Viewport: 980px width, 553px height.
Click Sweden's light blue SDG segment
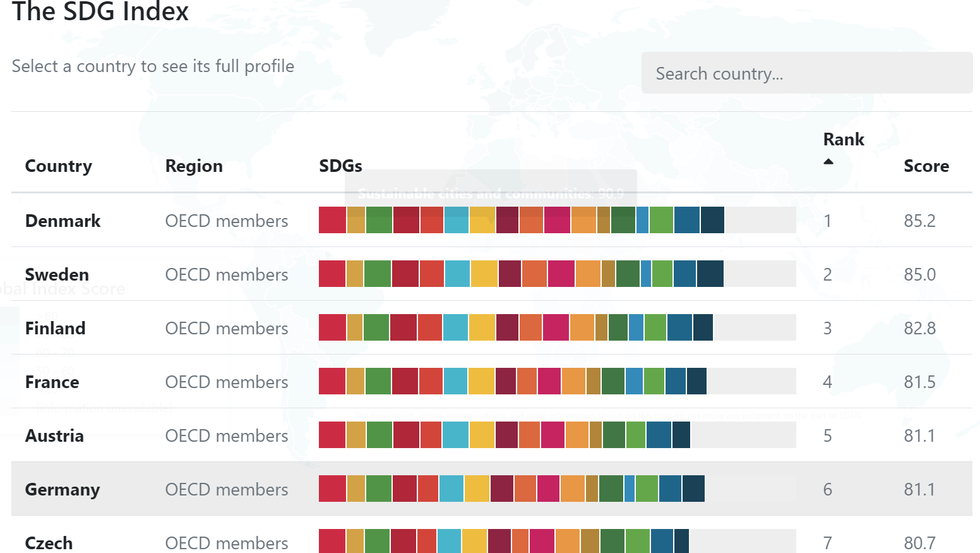[457, 274]
